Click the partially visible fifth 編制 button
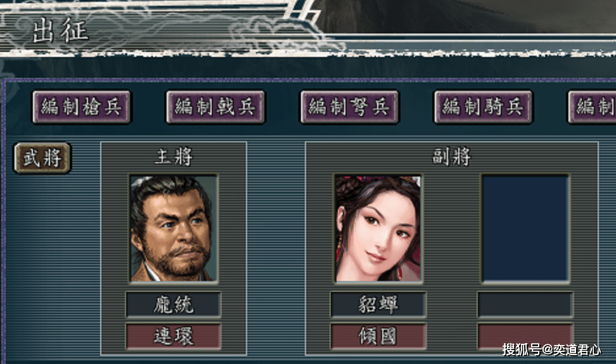The width and height of the screenshot is (616, 364). pos(593,107)
